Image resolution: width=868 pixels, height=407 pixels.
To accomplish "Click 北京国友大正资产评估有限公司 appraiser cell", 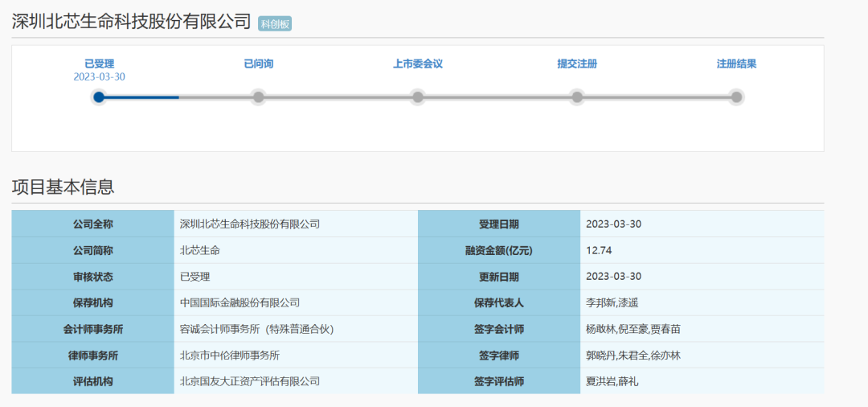I will coord(250,381).
